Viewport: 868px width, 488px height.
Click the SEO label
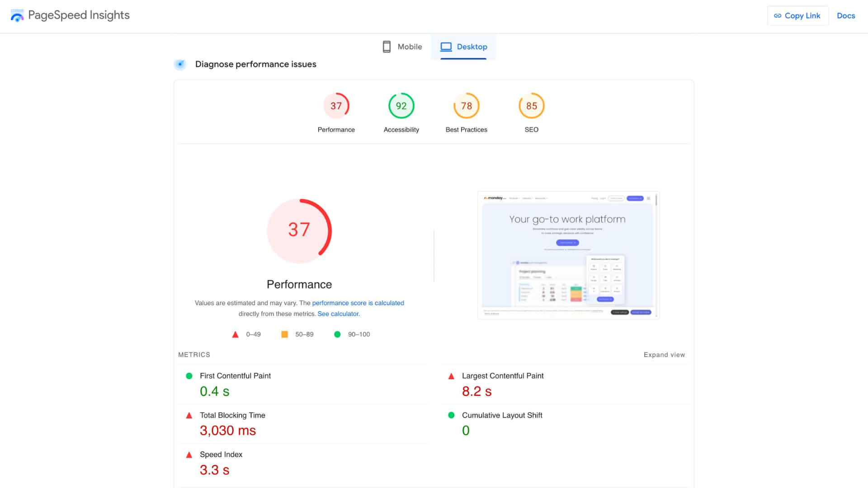point(531,130)
